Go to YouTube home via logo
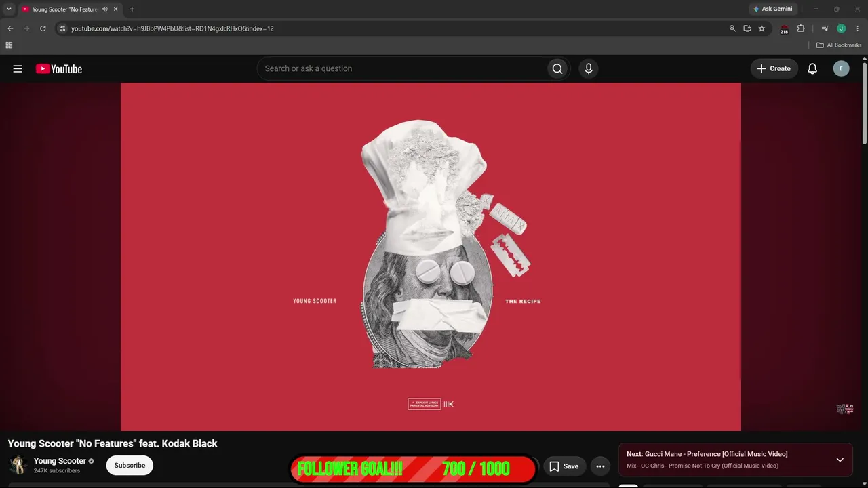This screenshot has height=488, width=868. (x=59, y=68)
